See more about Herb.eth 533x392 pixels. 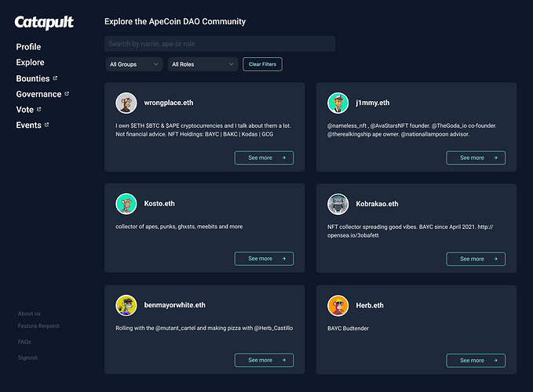coord(476,361)
